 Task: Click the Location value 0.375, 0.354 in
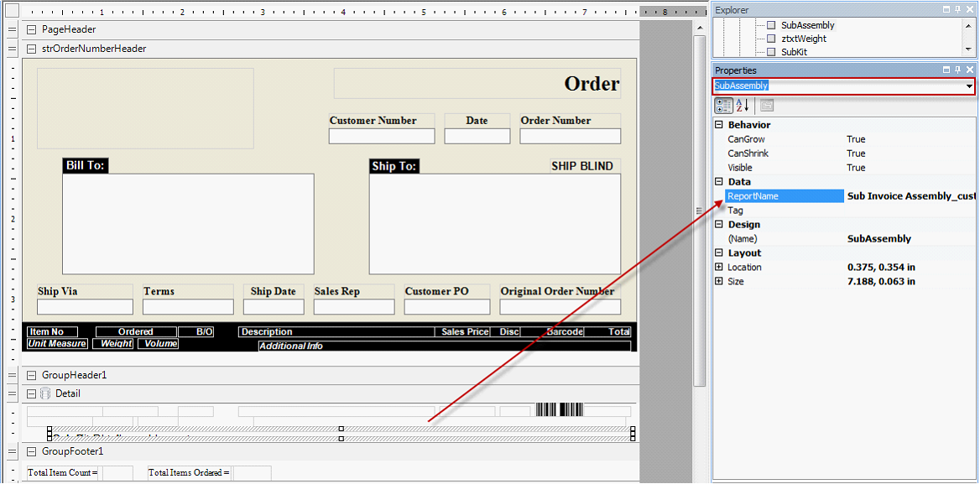[881, 268]
